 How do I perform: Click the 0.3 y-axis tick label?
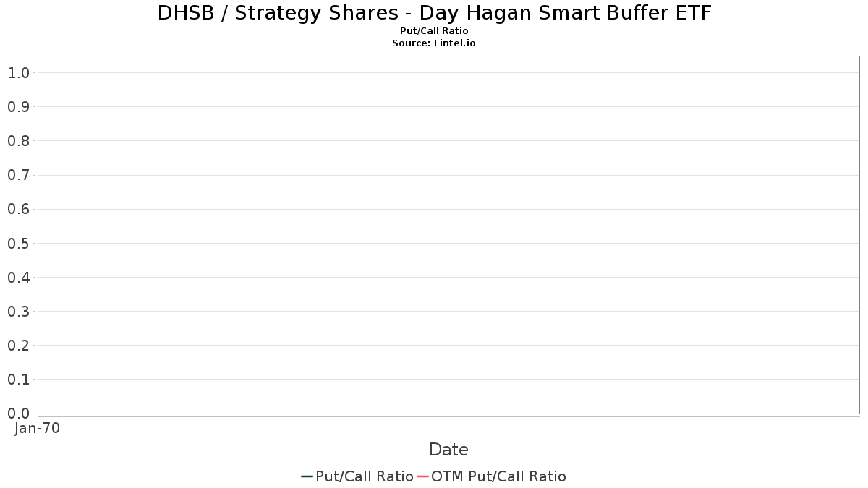coord(19,312)
